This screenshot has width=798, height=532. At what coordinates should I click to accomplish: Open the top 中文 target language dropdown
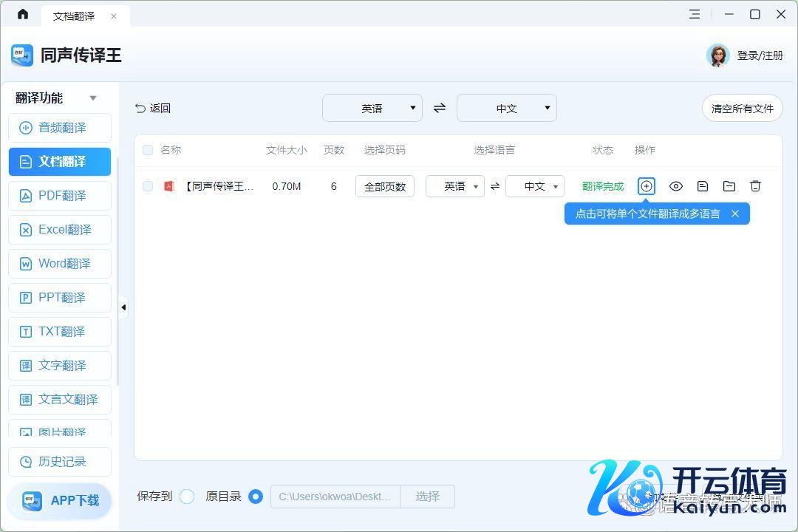click(507, 108)
